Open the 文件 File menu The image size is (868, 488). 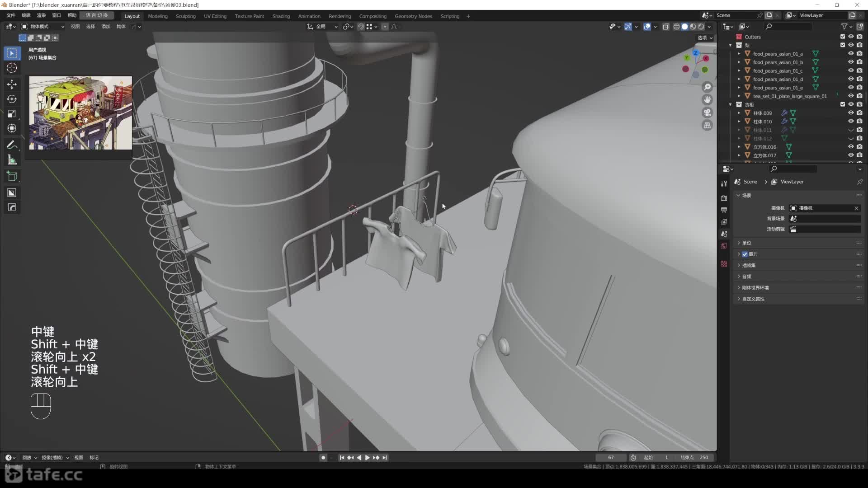click(11, 15)
